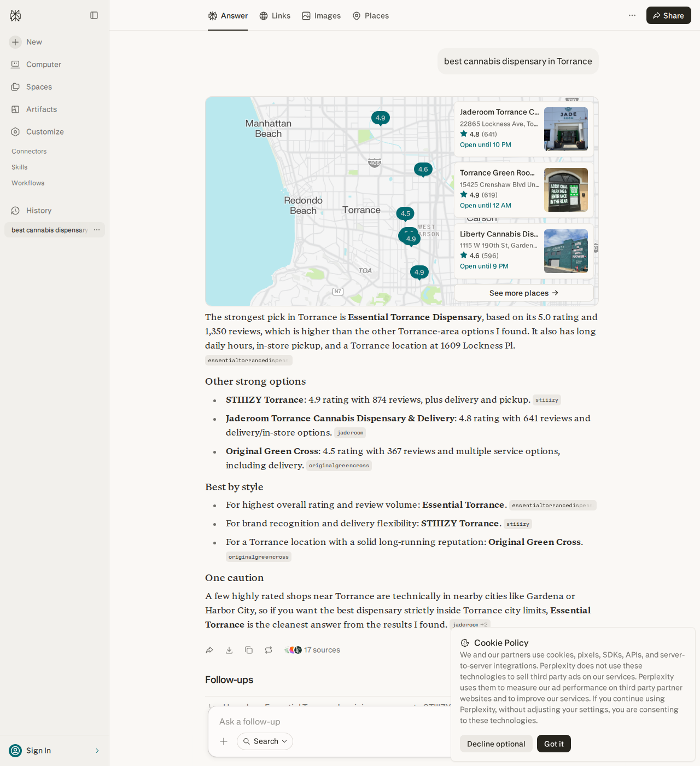Collapse the sidebar panel icon
The height and width of the screenshot is (766, 700).
94,15
